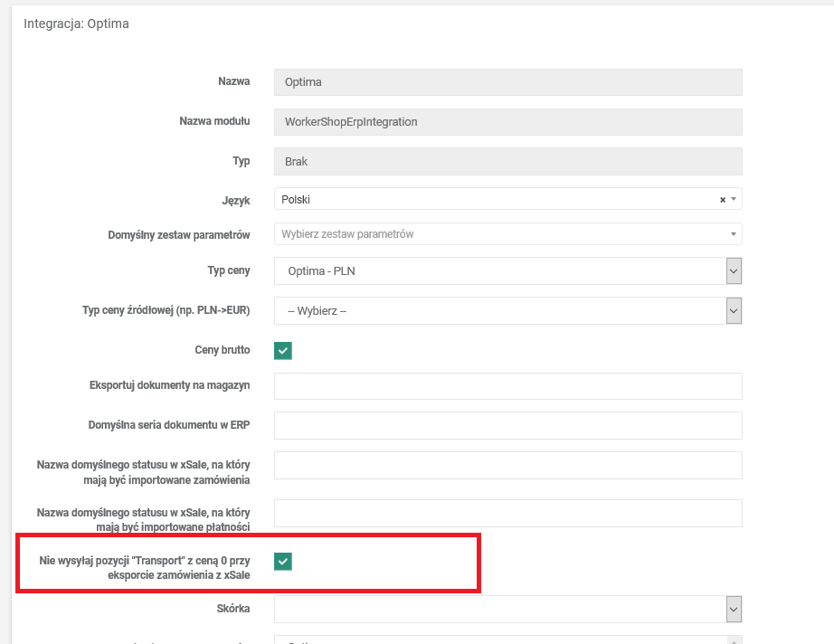Open the Język dropdown arrow

pos(734,200)
